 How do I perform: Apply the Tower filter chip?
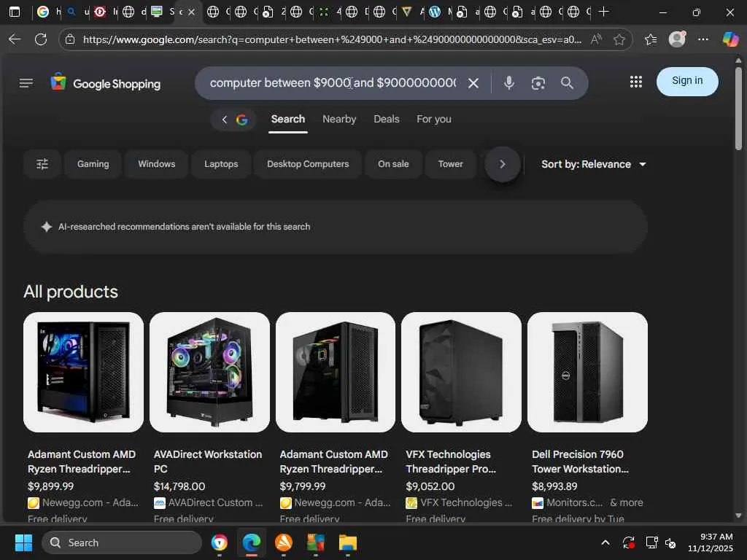(450, 164)
